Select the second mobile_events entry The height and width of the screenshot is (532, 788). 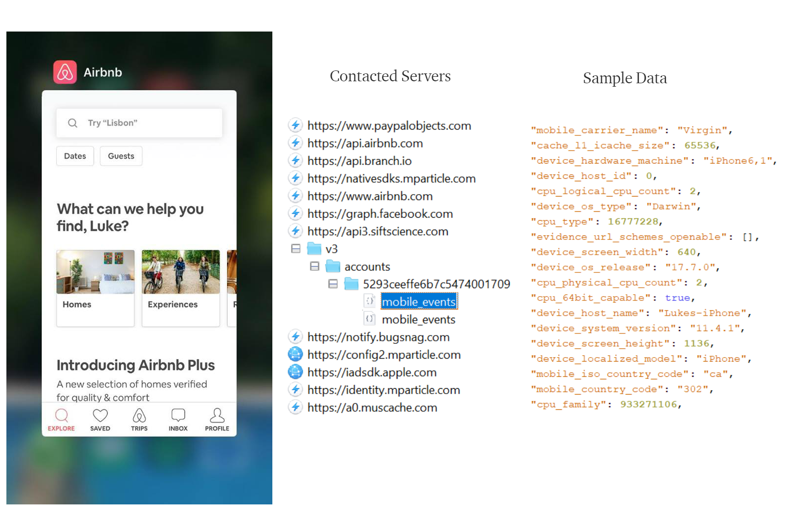419,320
